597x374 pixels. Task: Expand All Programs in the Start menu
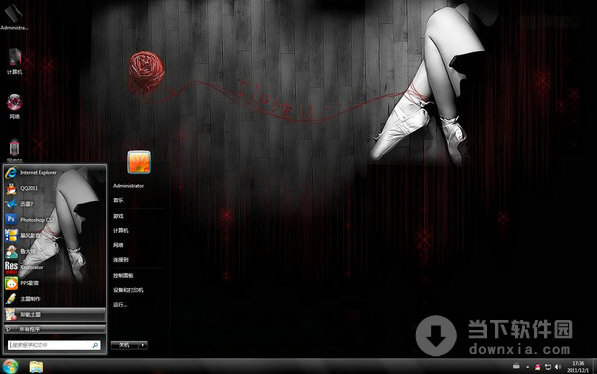pyautogui.click(x=55, y=329)
